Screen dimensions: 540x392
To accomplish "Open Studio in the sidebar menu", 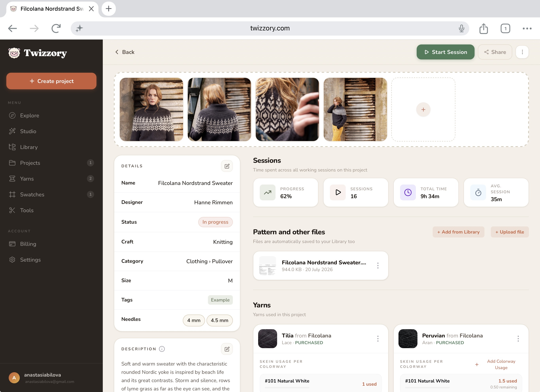I will (51, 131).
